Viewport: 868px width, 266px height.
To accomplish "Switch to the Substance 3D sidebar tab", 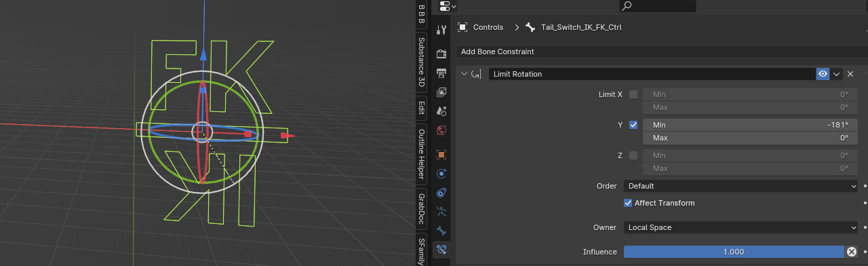I will (x=421, y=62).
